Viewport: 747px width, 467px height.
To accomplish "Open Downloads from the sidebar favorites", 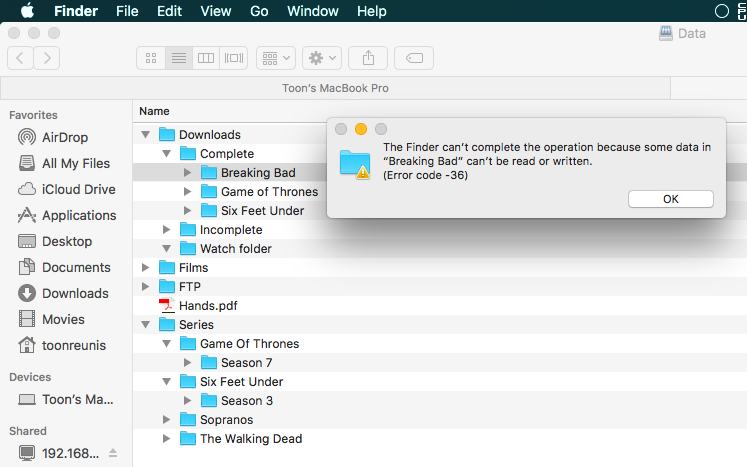I will tap(63, 293).
